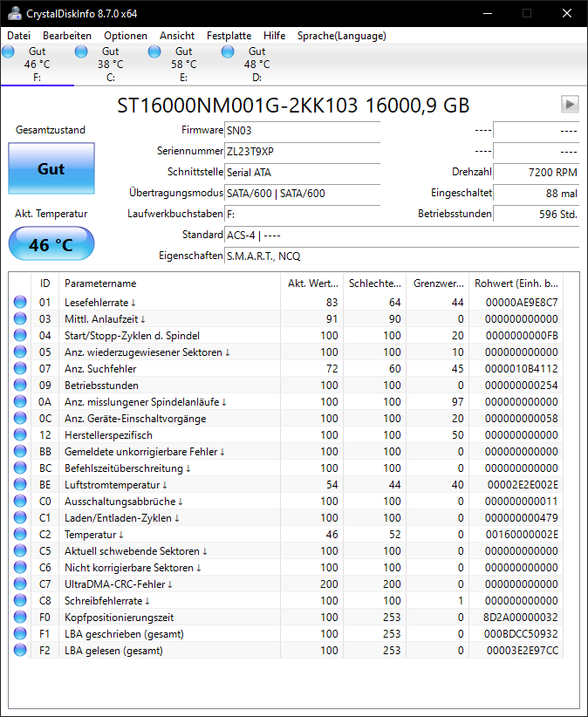Viewport: 588px width, 717px height.
Task: Click the status orb on the 05 wiederzugewiesener Sektoren row
Action: pyautogui.click(x=20, y=352)
